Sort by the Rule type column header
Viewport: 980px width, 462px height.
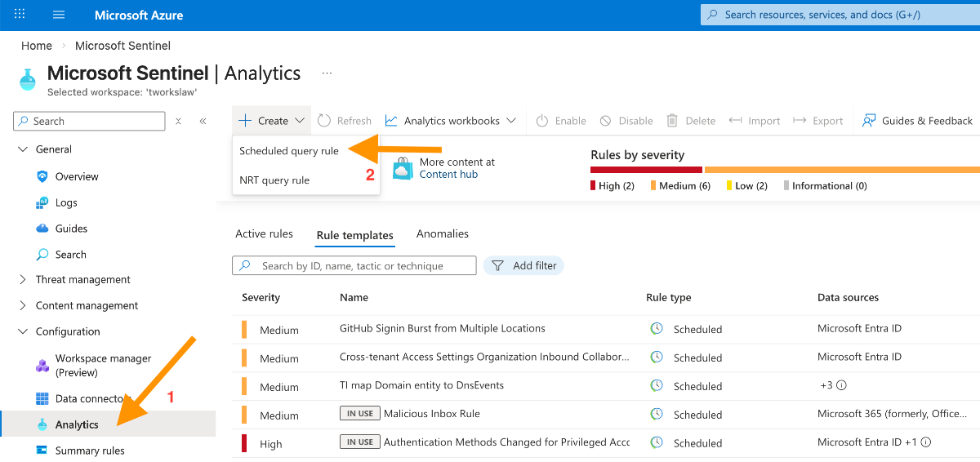[x=668, y=297]
